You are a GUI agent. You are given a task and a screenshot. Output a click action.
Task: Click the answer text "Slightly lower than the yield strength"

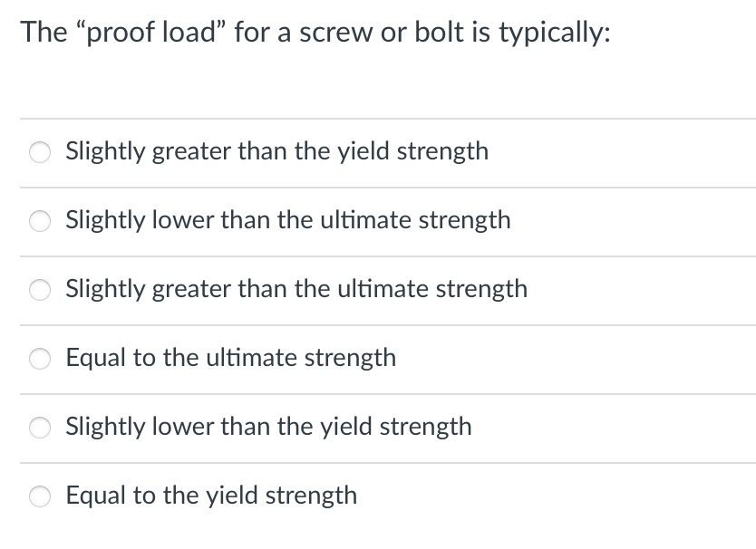click(268, 428)
